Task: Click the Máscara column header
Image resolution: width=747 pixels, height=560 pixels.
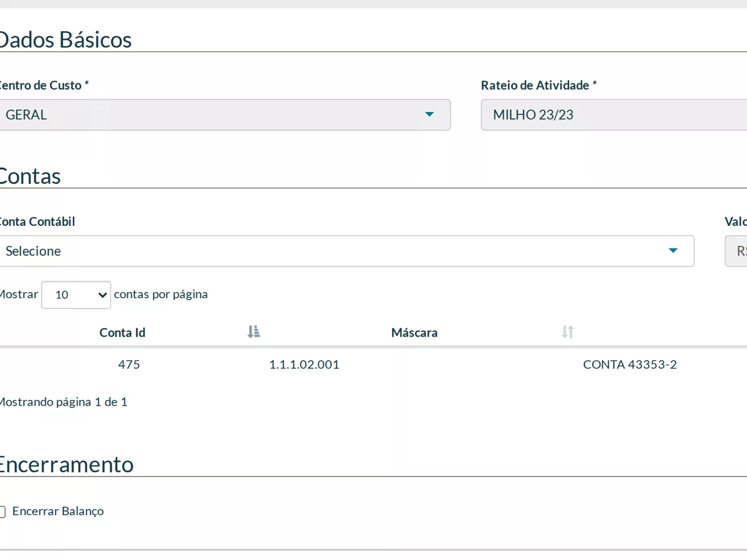Action: click(415, 332)
